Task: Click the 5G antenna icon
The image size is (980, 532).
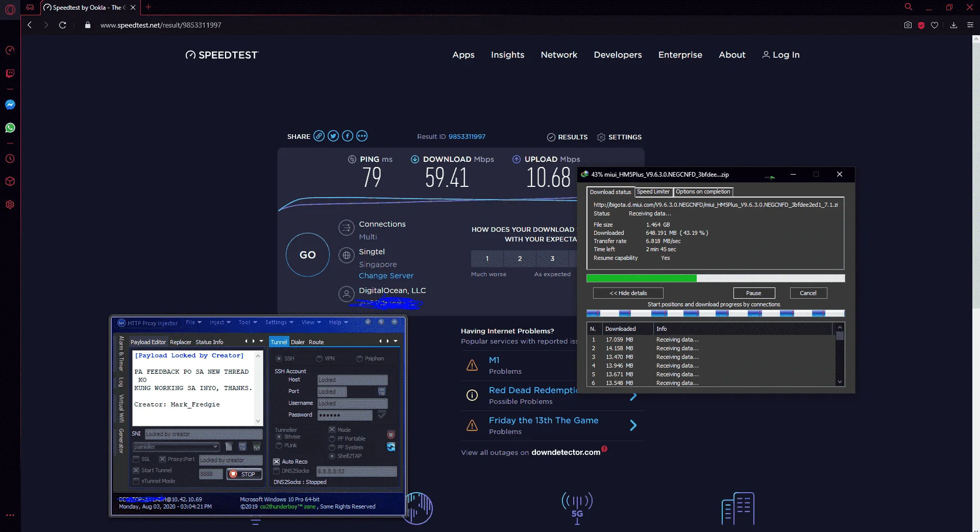Action: (577, 508)
